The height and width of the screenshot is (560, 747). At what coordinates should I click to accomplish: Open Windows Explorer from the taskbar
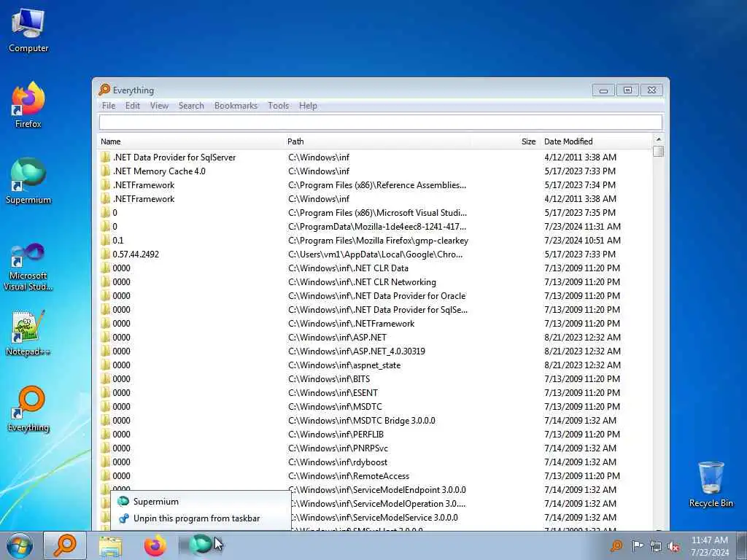coord(111,546)
